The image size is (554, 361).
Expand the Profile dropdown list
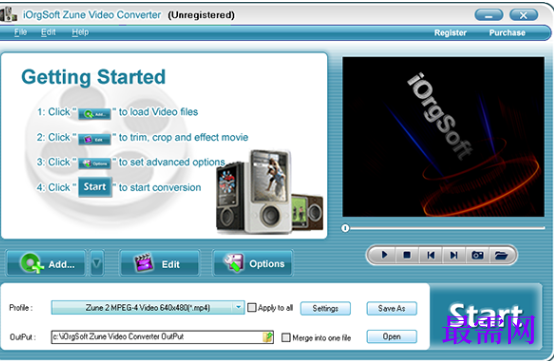pyautogui.click(x=238, y=307)
